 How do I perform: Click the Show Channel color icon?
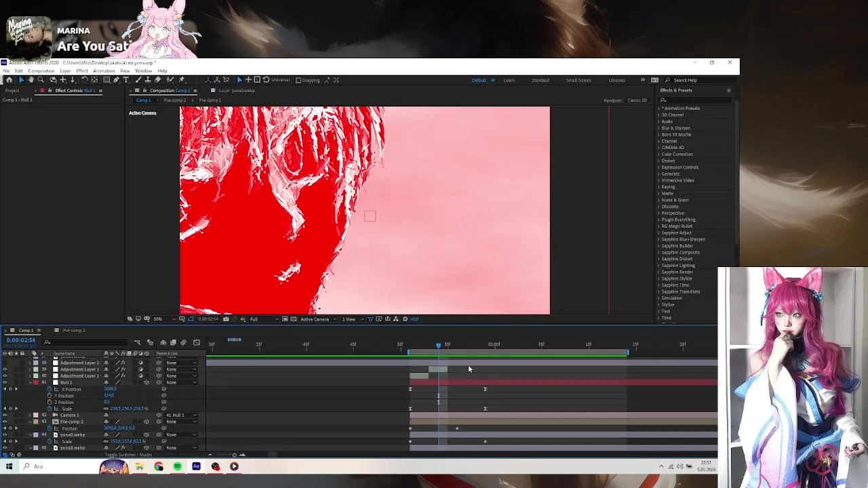click(243, 319)
